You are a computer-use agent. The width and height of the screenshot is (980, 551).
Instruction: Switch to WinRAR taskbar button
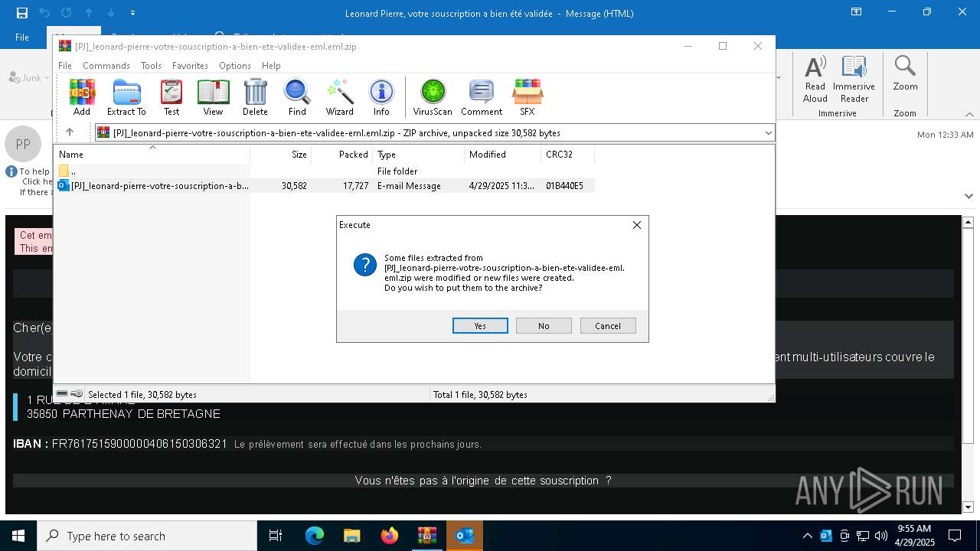(x=426, y=536)
